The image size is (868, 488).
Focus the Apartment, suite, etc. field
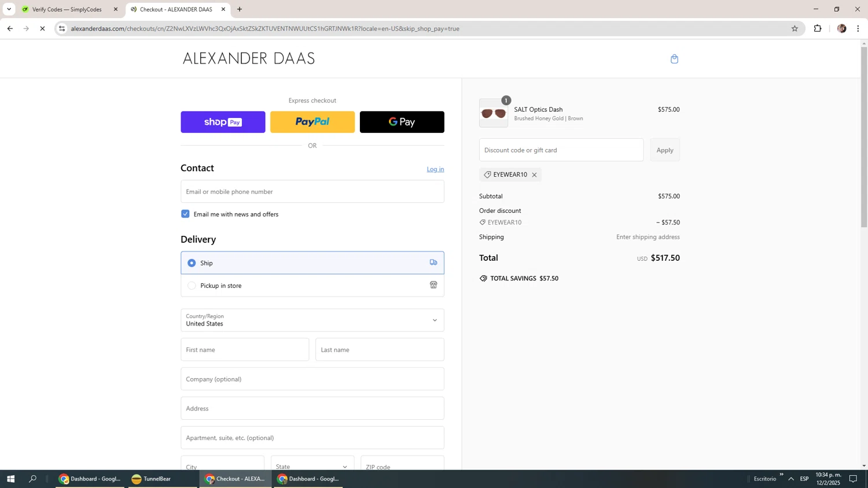(x=312, y=438)
